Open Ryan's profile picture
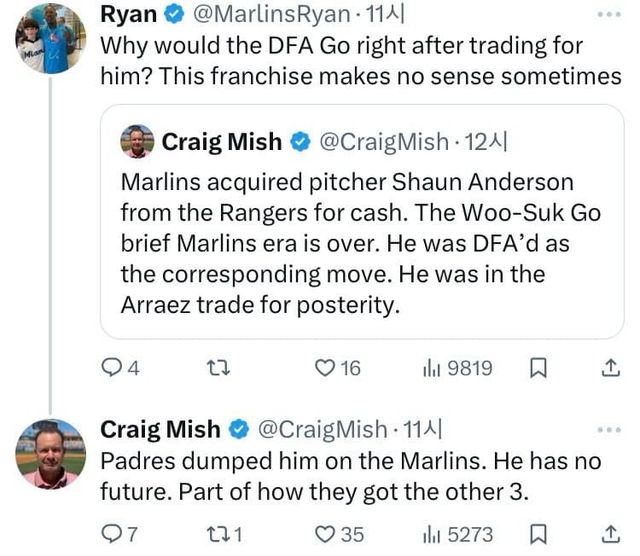Viewport: 640px width, 556px height. click(x=50, y=38)
